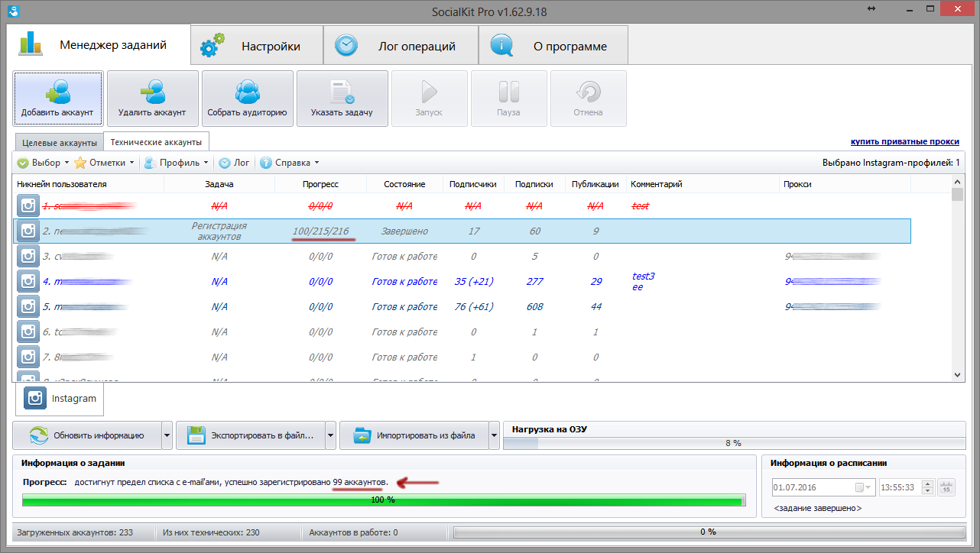
Task: Click the Отмена button
Action: point(588,99)
